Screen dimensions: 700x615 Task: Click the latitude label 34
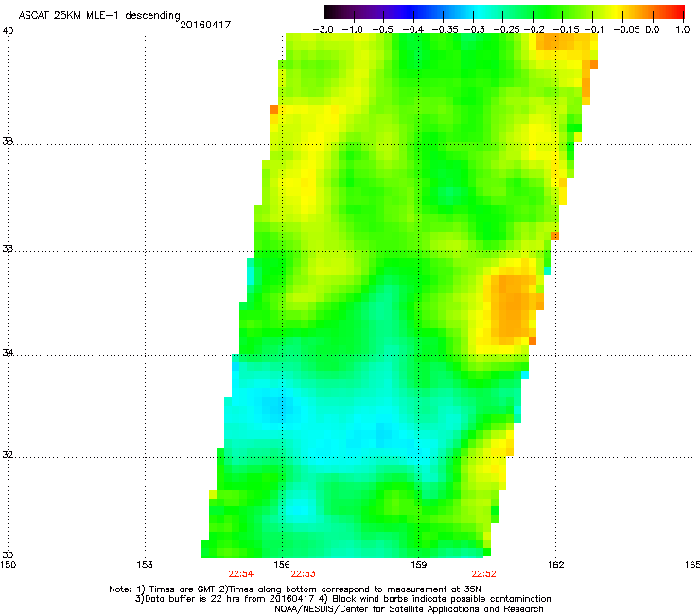coord(8,353)
